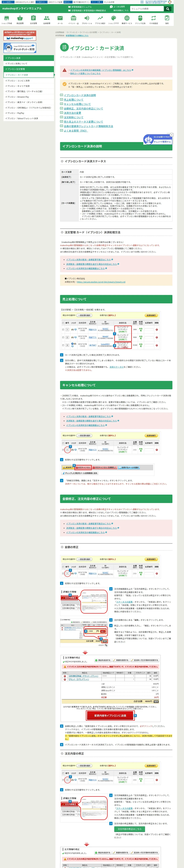Open 契約コード変更についてはこちら link
This screenshot has height=868, width=184.
pyautogui.click(x=85, y=73)
